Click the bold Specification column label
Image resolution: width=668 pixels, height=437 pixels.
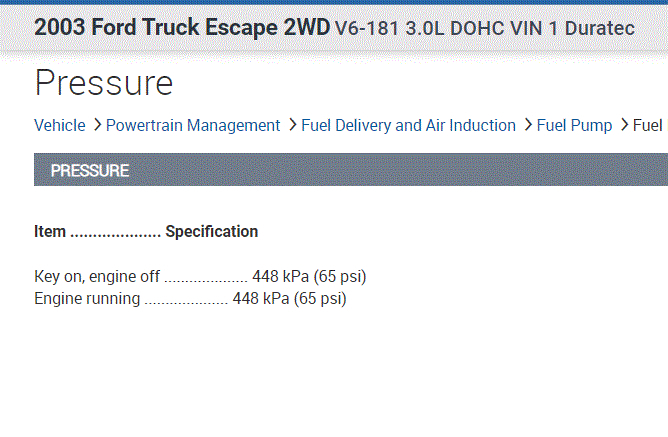[212, 232]
